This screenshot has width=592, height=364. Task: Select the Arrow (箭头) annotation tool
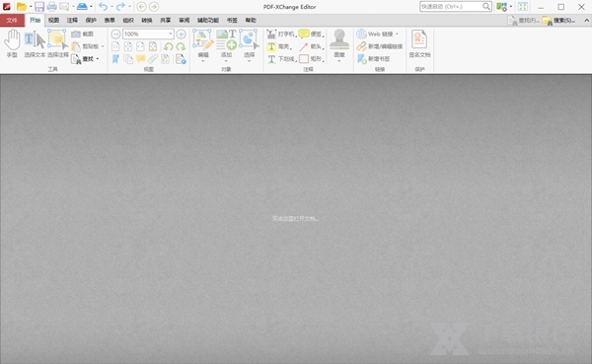coord(312,46)
